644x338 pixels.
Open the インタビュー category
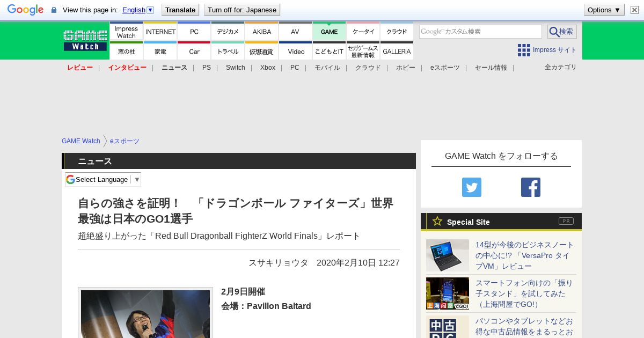pos(127,68)
